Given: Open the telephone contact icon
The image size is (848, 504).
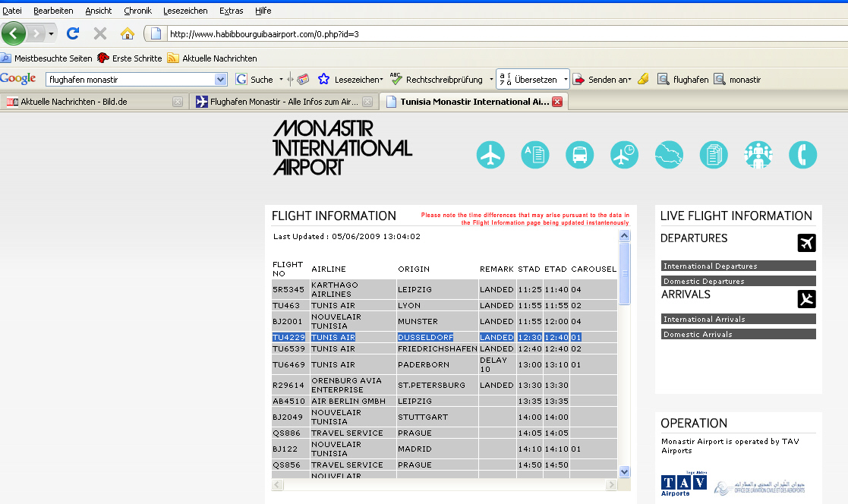Looking at the screenshot, I should click(802, 155).
